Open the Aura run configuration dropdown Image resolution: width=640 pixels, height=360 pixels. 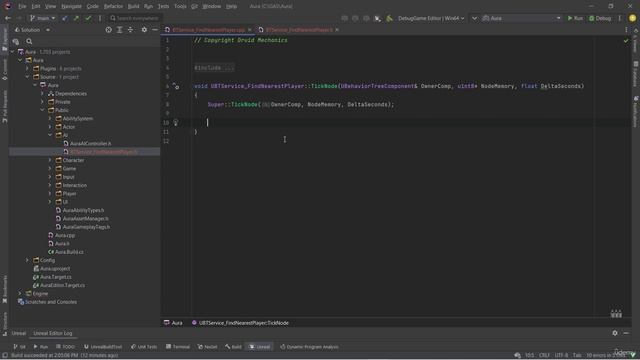click(521, 18)
